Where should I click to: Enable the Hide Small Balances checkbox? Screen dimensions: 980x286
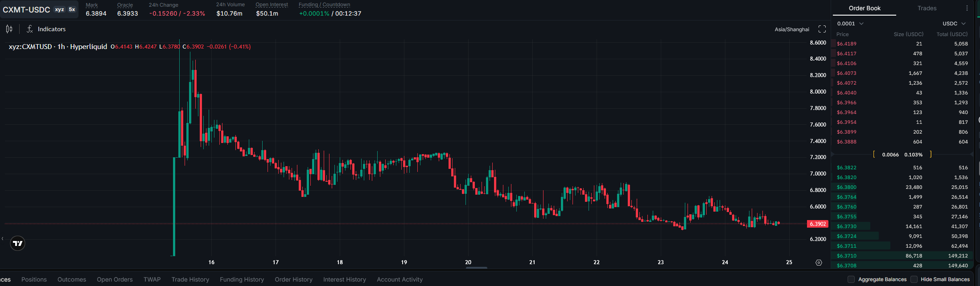pos(914,279)
